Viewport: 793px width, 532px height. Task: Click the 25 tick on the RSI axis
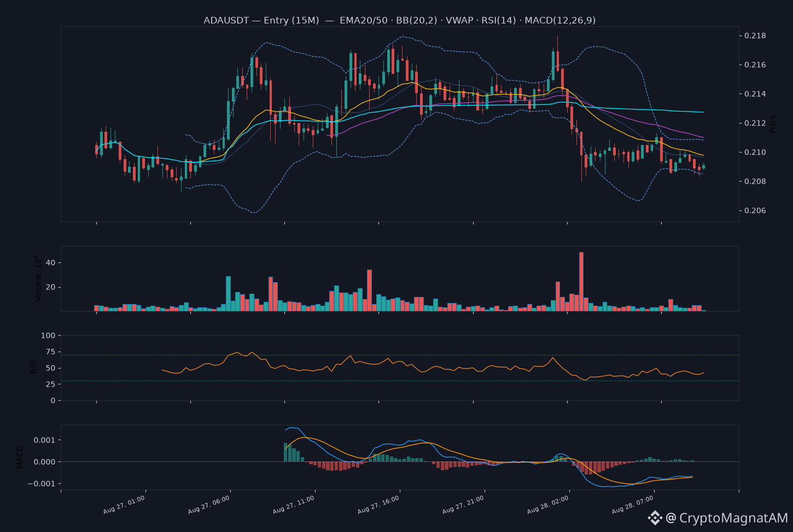point(51,384)
